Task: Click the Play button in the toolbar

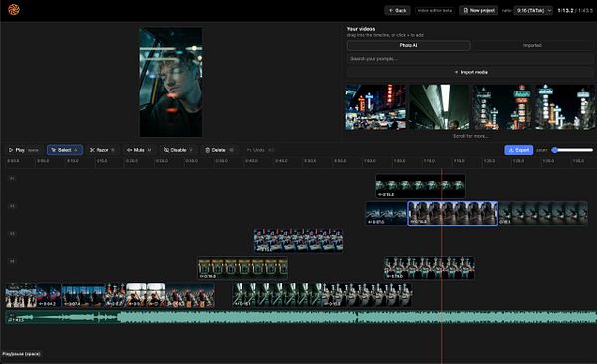Action: click(23, 150)
